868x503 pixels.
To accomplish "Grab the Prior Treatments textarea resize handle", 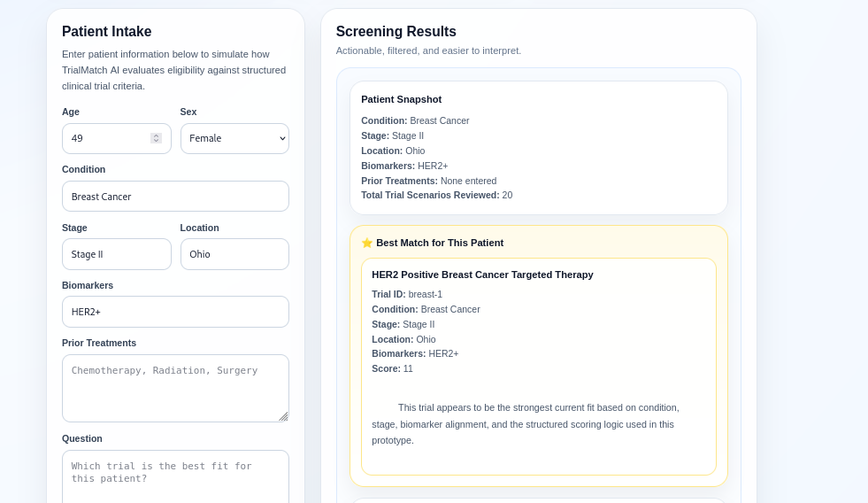I will pos(283,416).
